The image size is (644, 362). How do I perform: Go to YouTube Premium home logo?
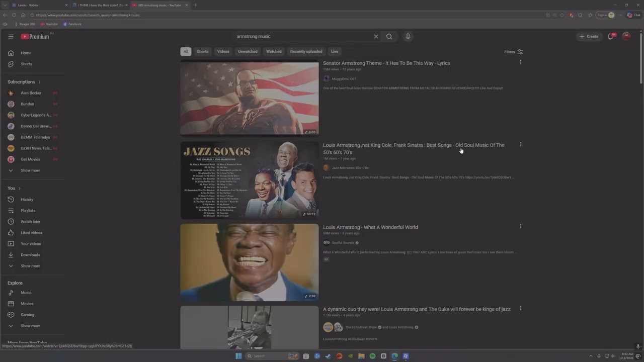pos(35,36)
